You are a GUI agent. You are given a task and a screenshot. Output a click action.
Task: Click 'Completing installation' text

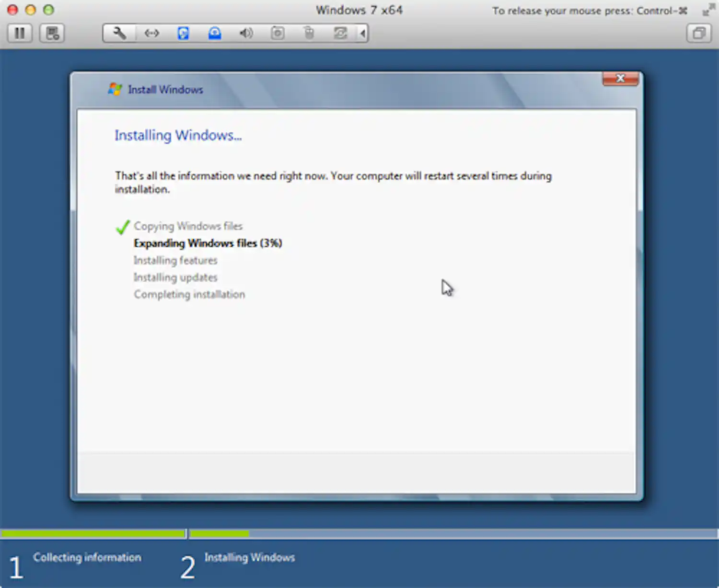click(189, 294)
